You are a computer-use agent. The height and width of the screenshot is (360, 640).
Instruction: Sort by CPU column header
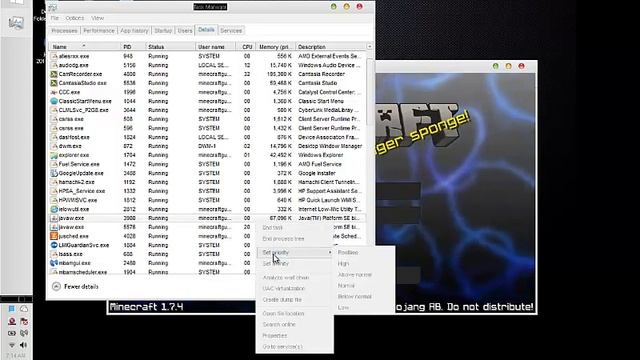pyautogui.click(x=246, y=47)
